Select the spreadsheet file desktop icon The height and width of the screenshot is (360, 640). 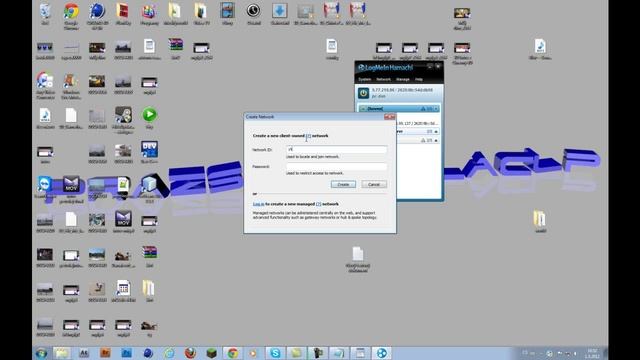[123, 288]
